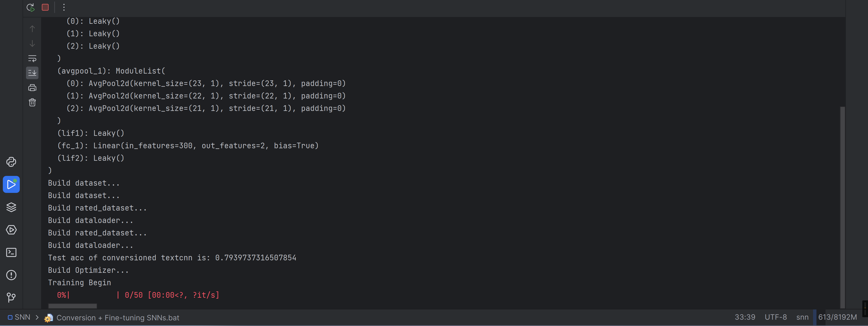Stop the running process

pos(45,7)
